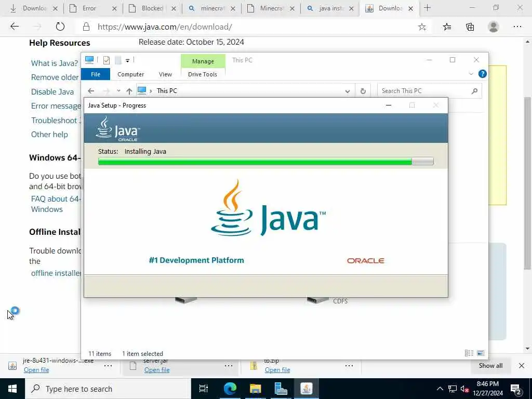Viewport: 532px width, 399px height.
Task: Open options for the zip download
Action: point(349,366)
